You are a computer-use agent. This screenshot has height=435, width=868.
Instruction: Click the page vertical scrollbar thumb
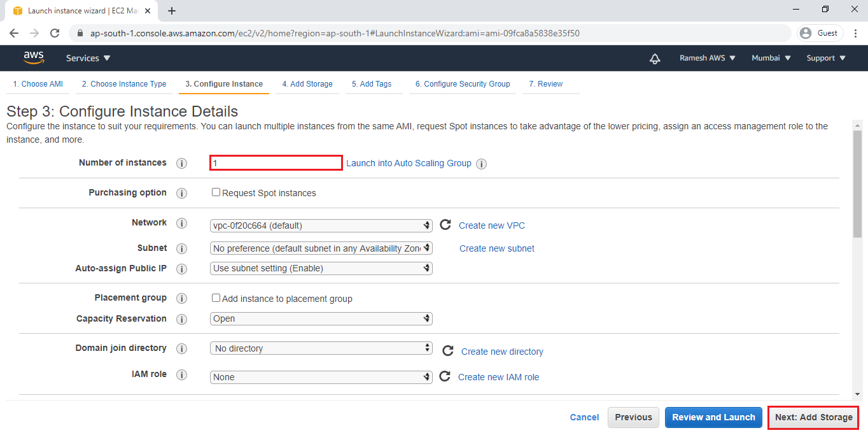(857, 183)
